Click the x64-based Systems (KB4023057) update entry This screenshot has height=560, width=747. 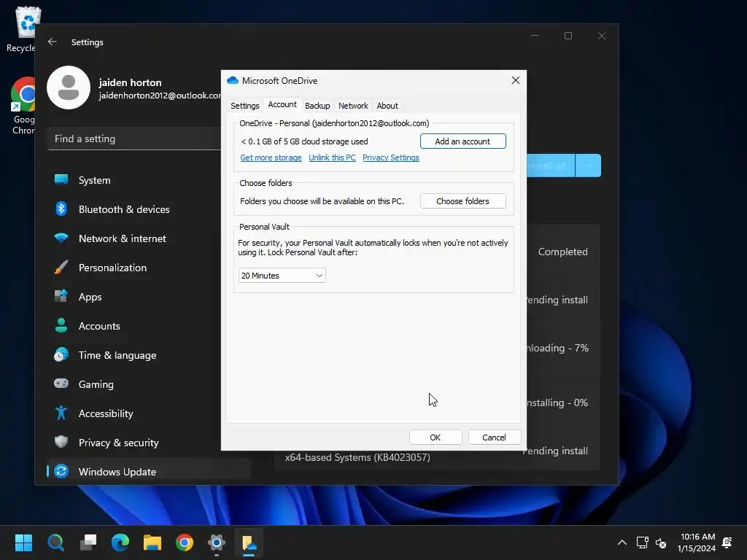click(357, 457)
